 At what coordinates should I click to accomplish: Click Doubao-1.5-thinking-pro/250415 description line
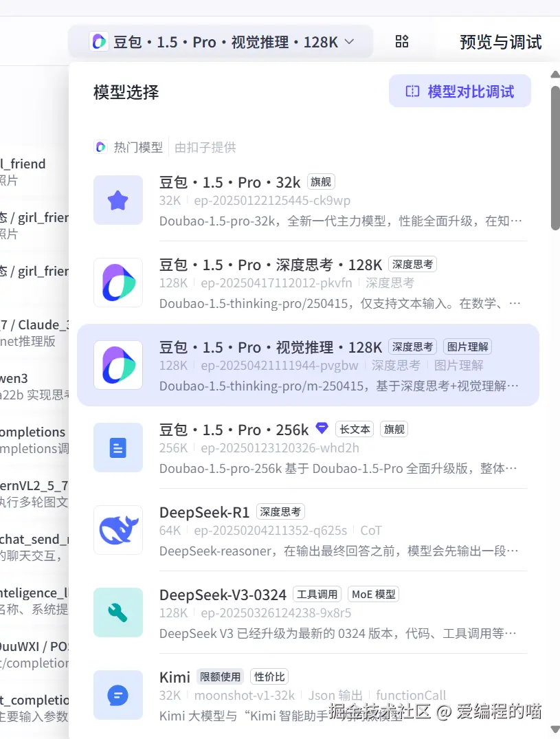click(340, 304)
